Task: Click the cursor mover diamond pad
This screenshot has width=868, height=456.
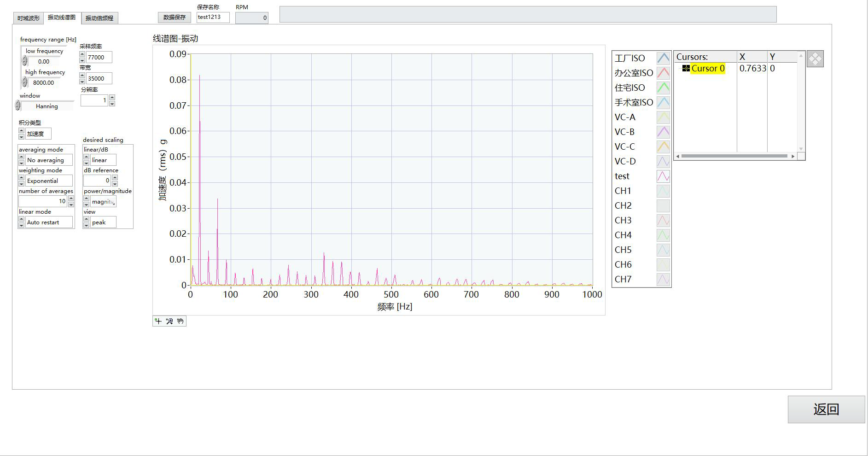Action: [815, 59]
